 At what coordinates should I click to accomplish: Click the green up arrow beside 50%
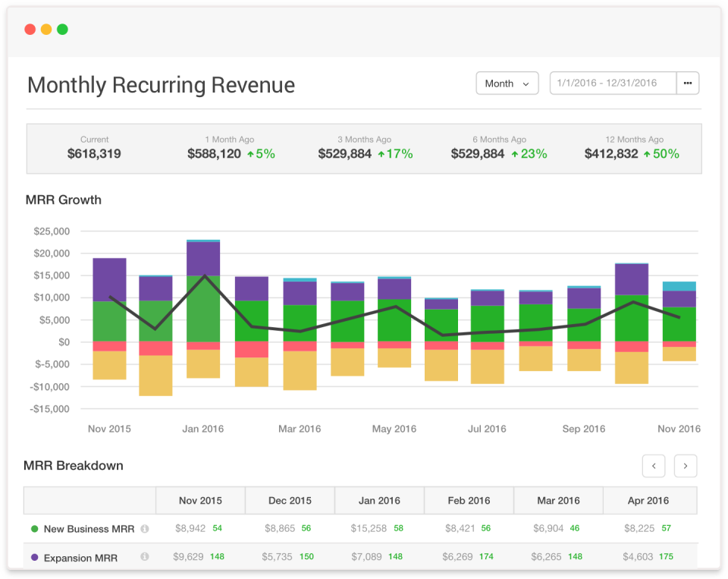pos(647,154)
